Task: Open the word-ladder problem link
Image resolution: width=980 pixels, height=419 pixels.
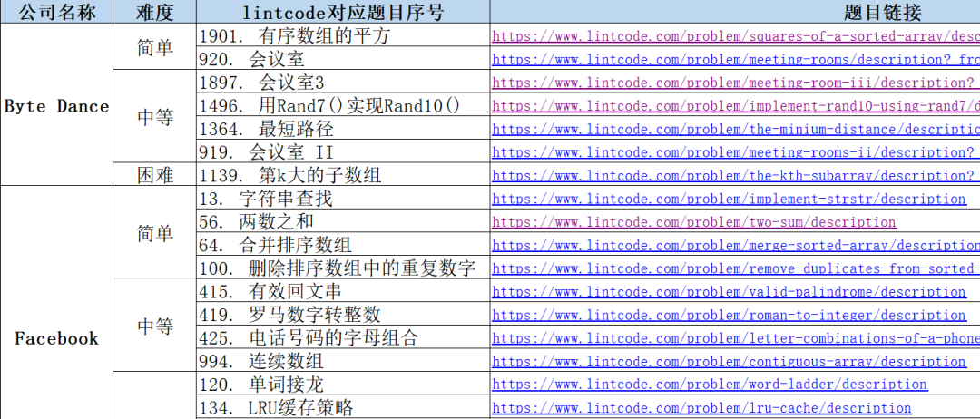Action: pyautogui.click(x=710, y=385)
